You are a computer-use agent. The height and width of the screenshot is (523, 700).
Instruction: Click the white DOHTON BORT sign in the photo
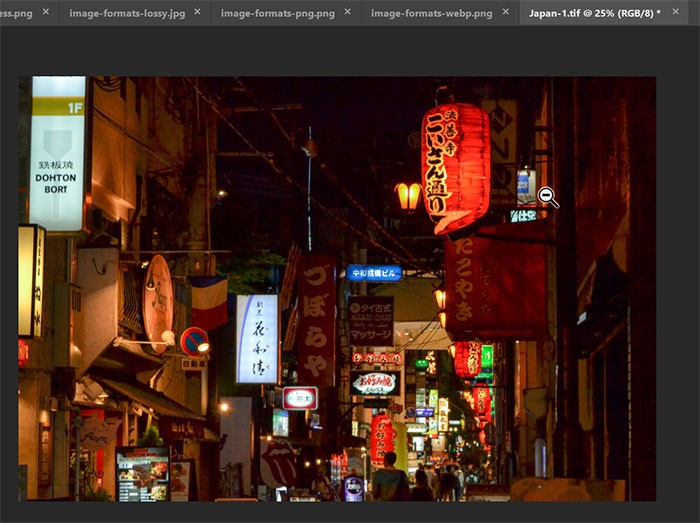pos(58,154)
